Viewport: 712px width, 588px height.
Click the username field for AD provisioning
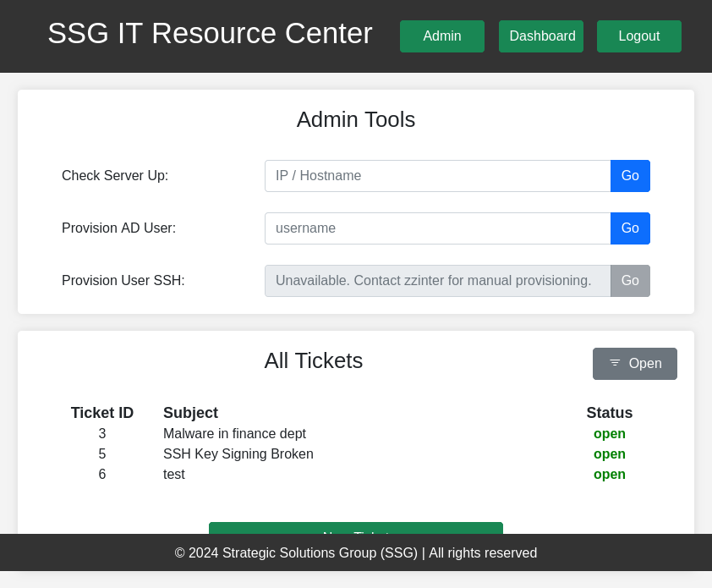click(437, 228)
